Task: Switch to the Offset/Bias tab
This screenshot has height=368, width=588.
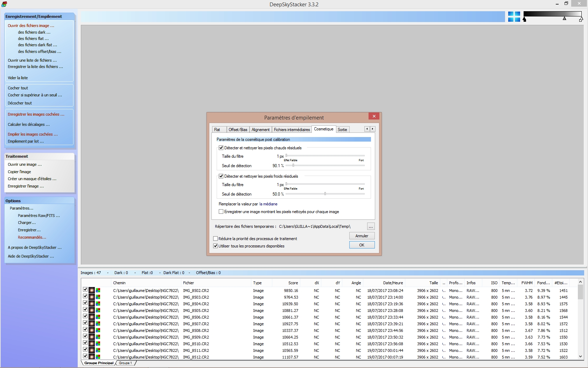Action: click(238, 130)
